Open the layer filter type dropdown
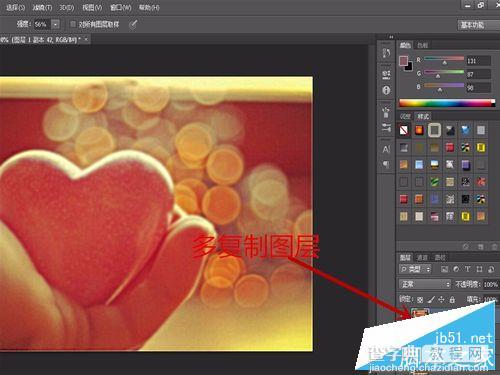This screenshot has height=375, width=500. [x=415, y=269]
